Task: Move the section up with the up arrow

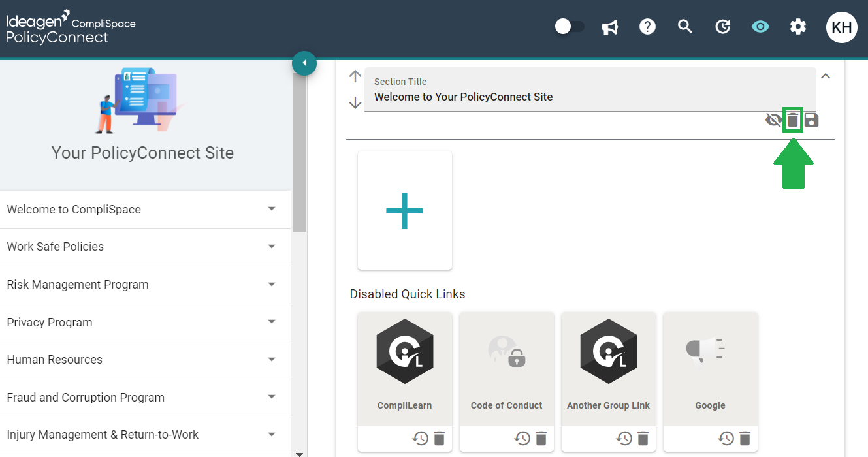Action: tap(355, 76)
